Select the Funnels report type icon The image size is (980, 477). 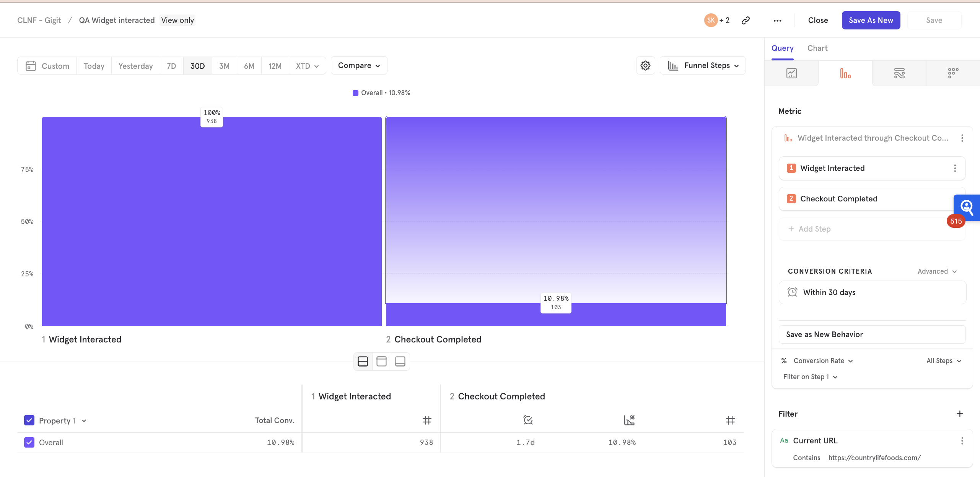click(x=845, y=73)
